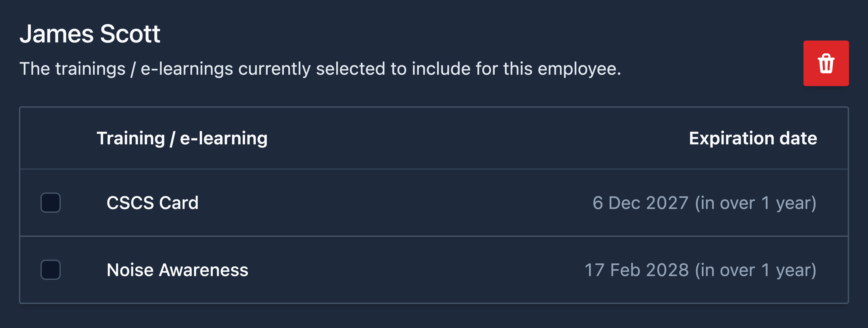This screenshot has width=868, height=328.
Task: Click the word "Scott" in the heading
Action: tap(130, 34)
